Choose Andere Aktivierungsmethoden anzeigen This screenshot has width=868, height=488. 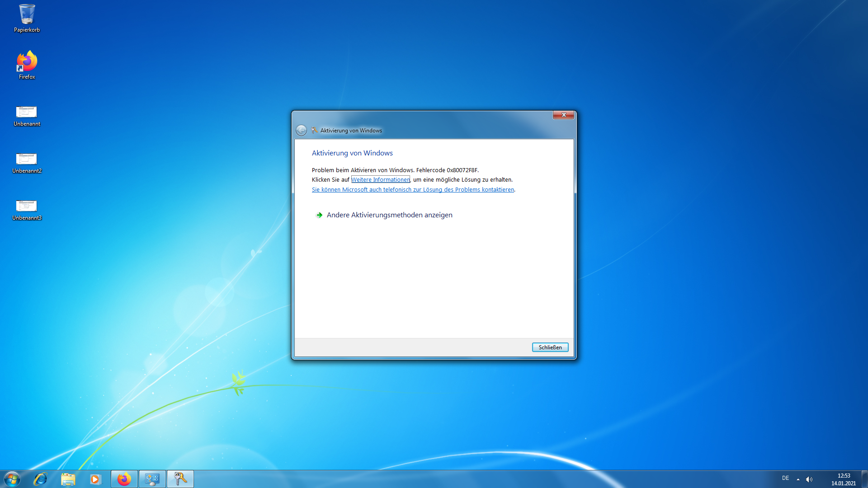tap(389, 215)
